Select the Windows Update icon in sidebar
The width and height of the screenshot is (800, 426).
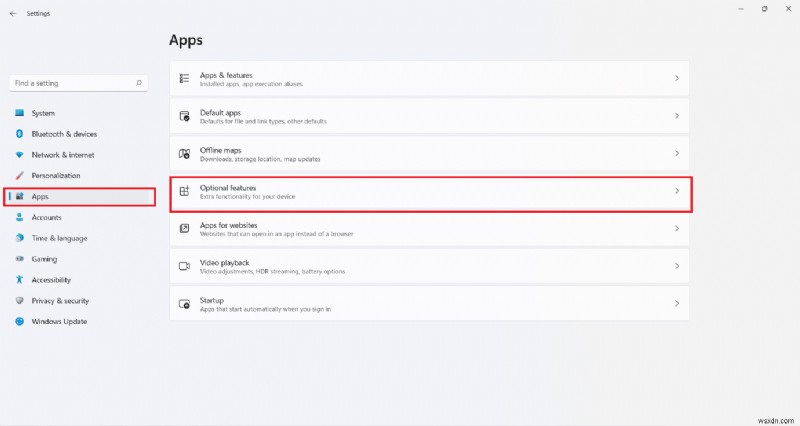[19, 321]
